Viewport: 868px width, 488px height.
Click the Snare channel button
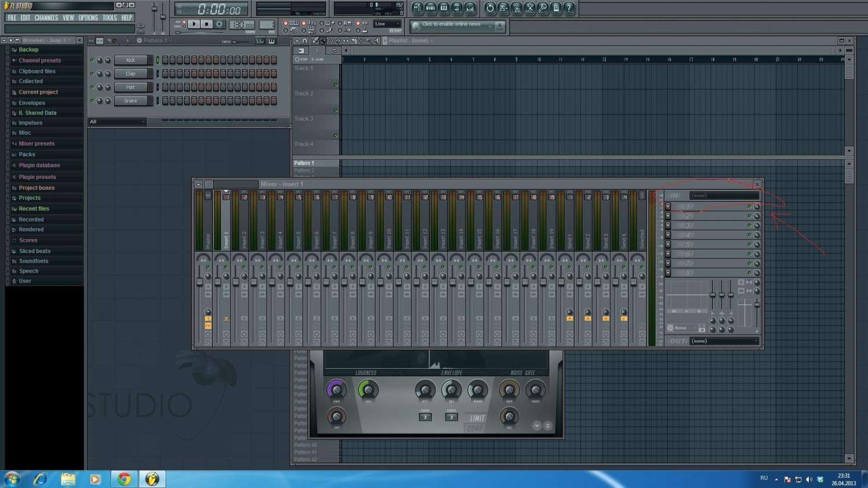(130, 101)
